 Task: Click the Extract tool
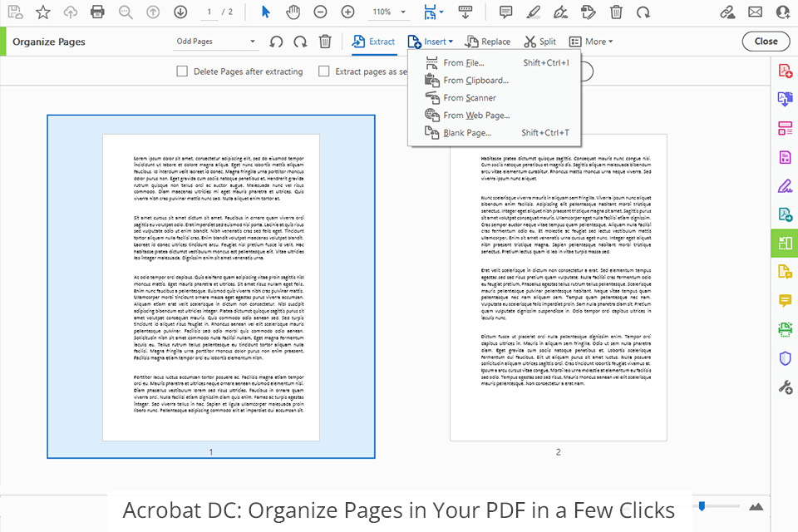(373, 42)
